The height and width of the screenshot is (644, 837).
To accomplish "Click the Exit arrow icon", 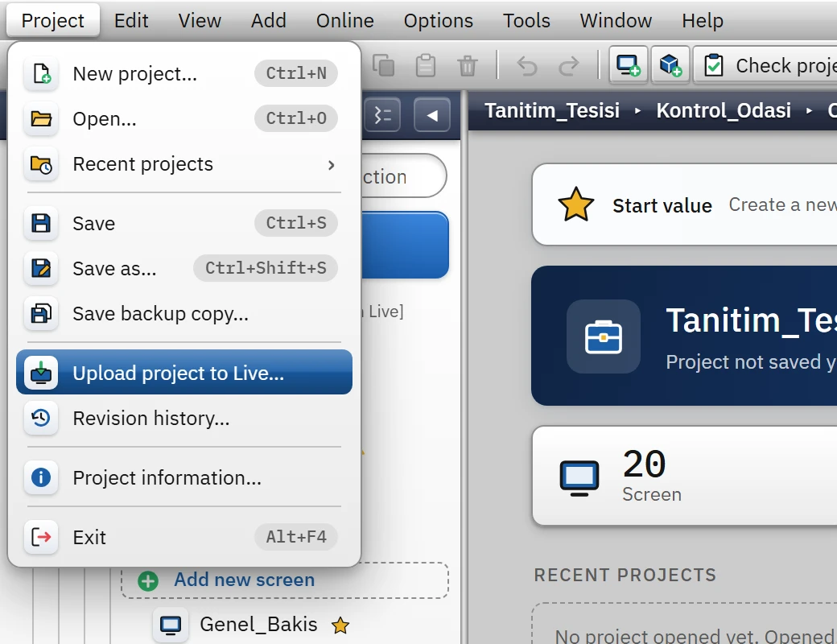I will (x=41, y=537).
